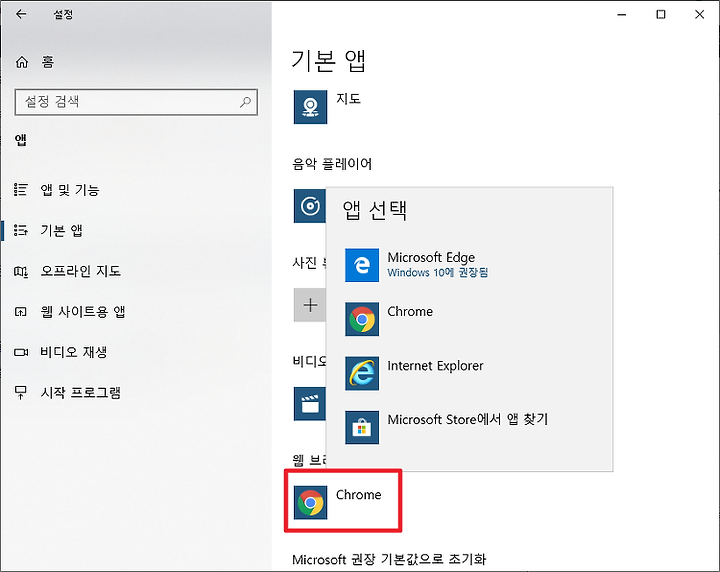The width and height of the screenshot is (720, 572).
Task: Close the Settings window
Action: [699, 15]
